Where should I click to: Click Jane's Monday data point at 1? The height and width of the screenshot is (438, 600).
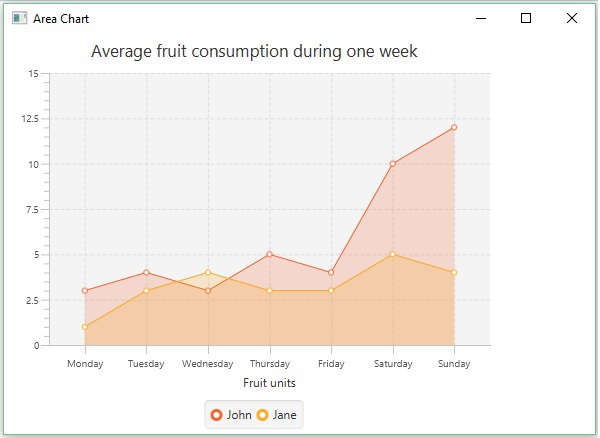tap(85, 327)
